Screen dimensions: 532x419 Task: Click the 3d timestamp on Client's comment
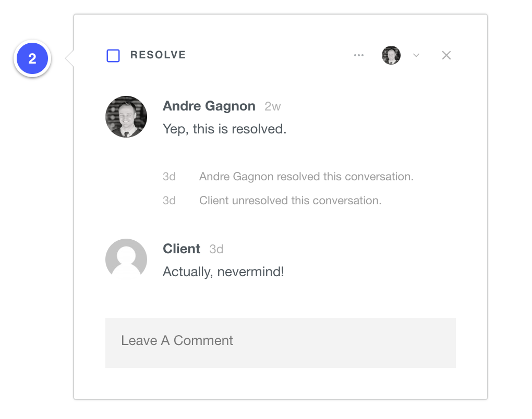click(x=216, y=250)
